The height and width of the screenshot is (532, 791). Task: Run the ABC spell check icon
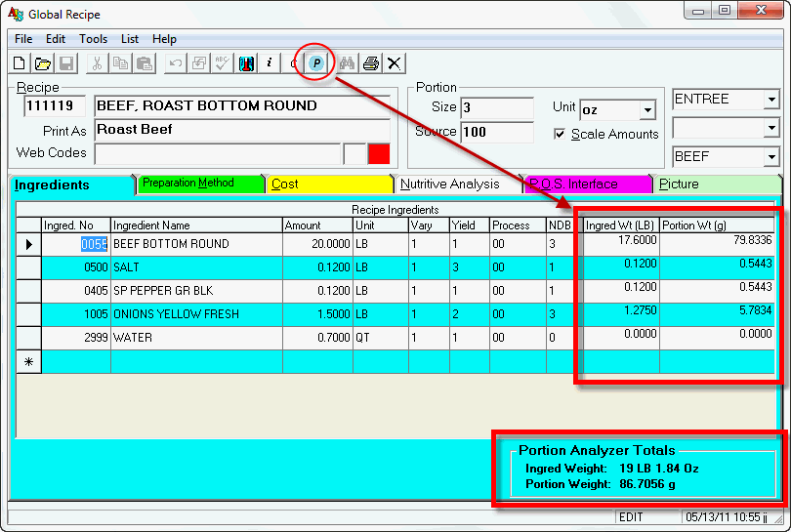(222, 63)
